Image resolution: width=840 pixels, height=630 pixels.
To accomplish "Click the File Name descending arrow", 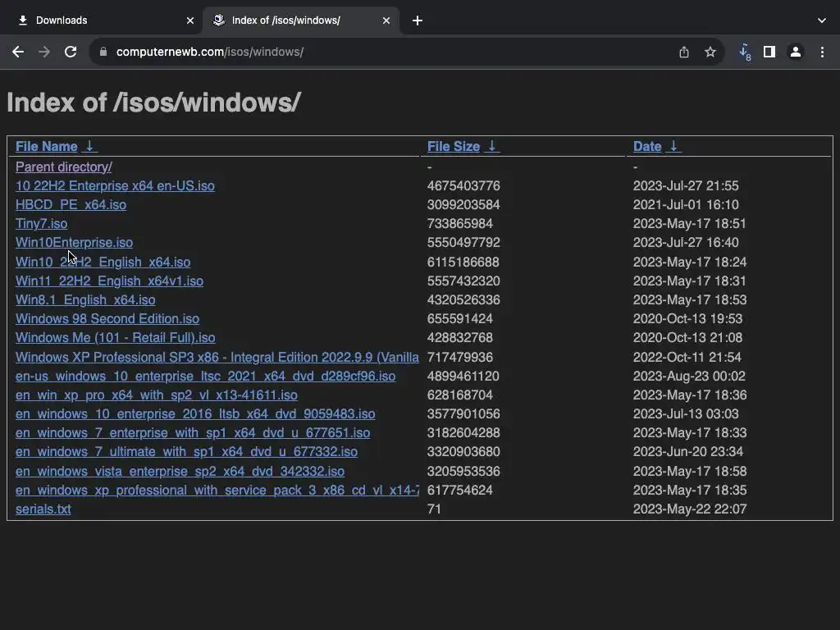I will coord(90,146).
